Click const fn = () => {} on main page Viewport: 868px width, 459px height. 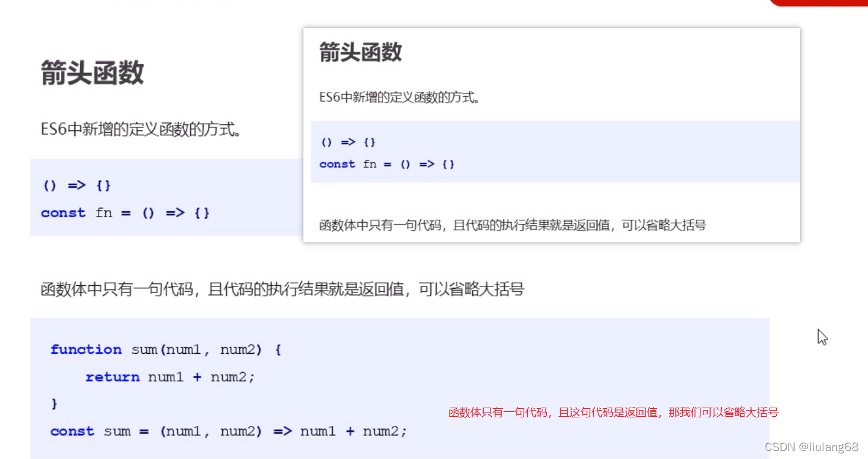point(125,213)
